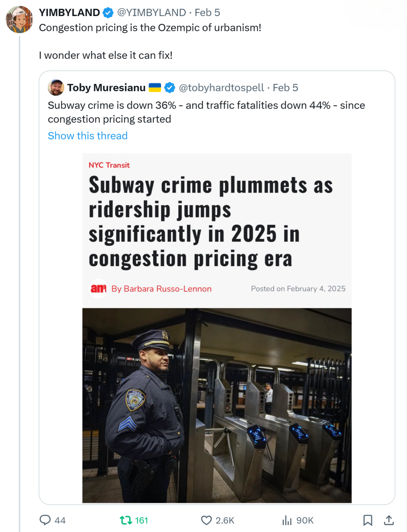The width and height of the screenshot is (407, 532).
Task: Click the YIMBYLAND display name
Action: click(69, 12)
